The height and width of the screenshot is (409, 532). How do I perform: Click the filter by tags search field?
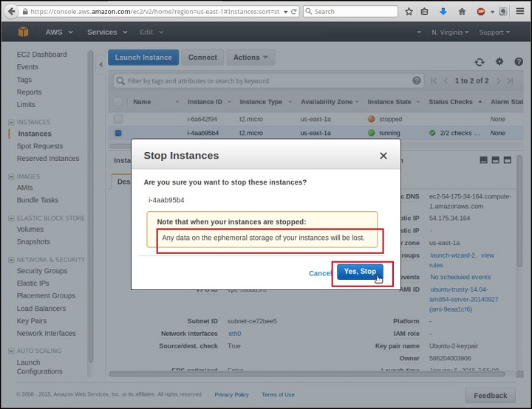coord(268,80)
